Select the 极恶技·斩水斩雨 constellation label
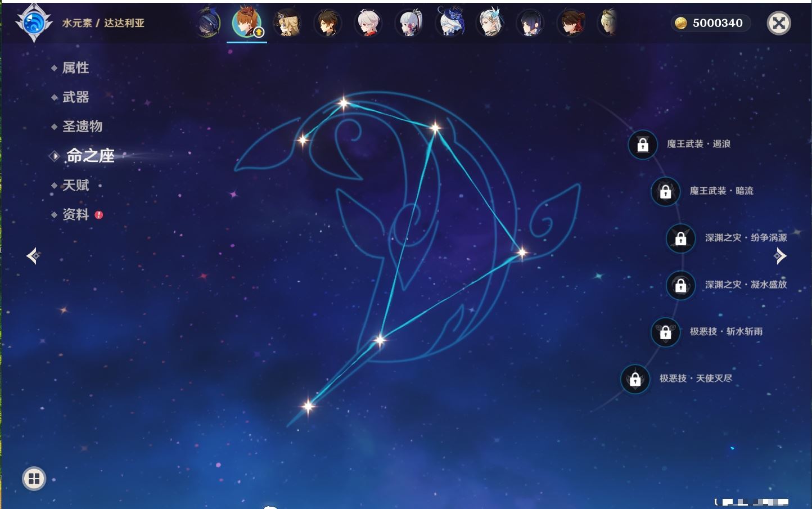 (726, 331)
